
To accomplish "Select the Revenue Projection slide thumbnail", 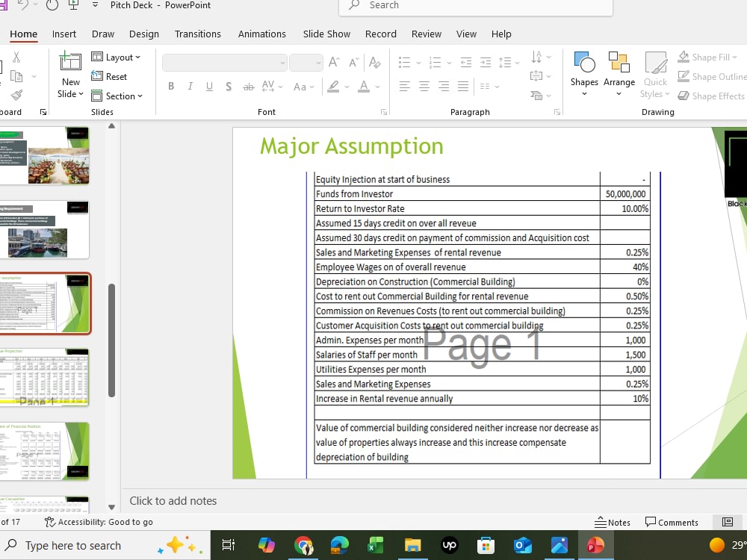I will click(45, 377).
